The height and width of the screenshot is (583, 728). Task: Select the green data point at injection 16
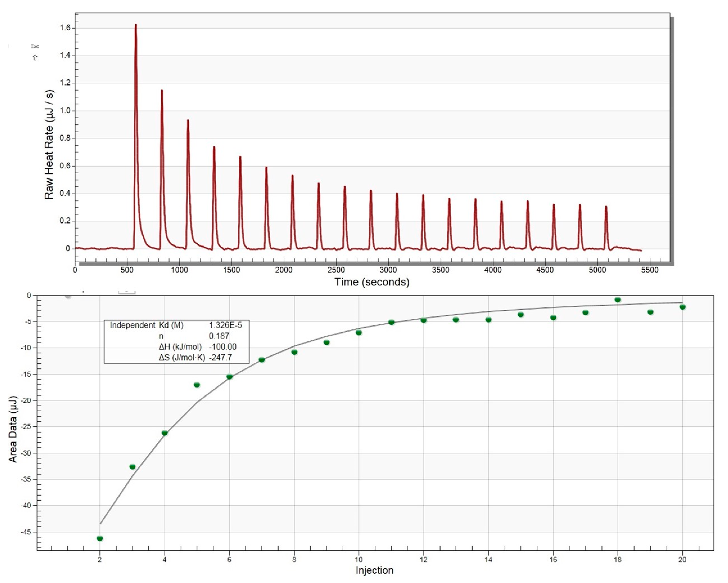pyautogui.click(x=553, y=317)
